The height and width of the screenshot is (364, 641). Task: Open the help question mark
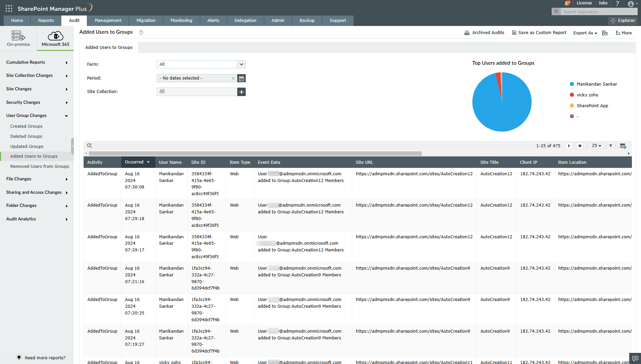tap(617, 3)
